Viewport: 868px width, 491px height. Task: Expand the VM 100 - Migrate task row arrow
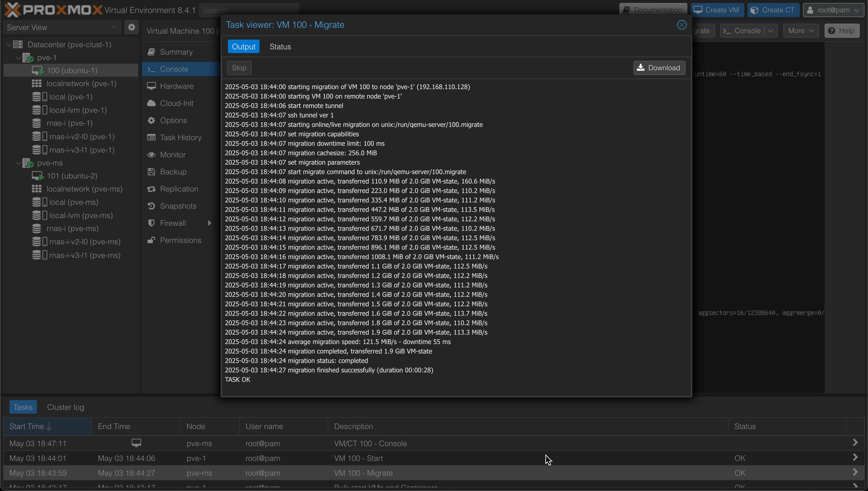[855, 472]
